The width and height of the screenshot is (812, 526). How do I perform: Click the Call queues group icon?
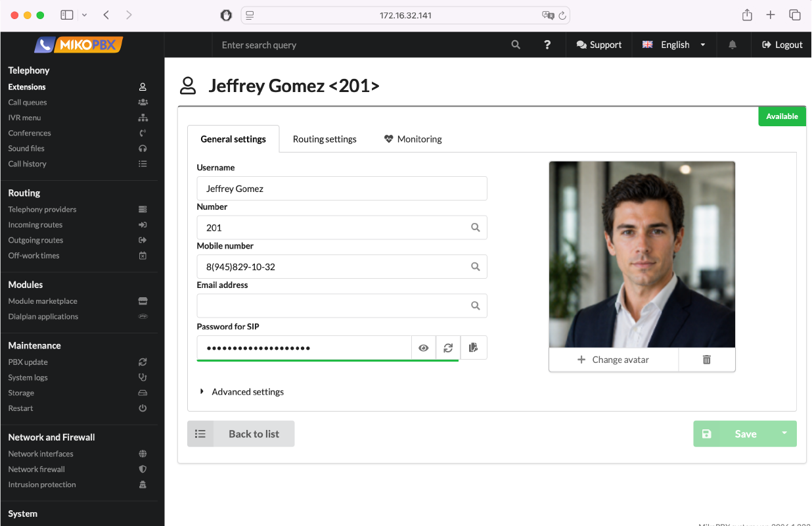[x=143, y=102]
